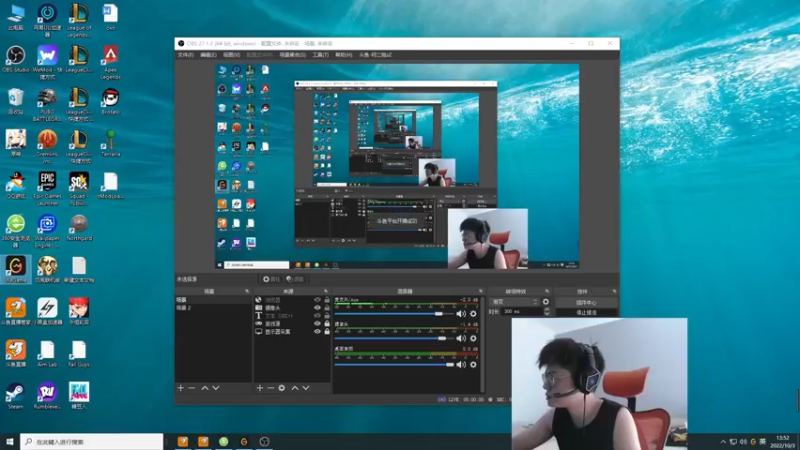Open the 帮助(H) menu in OBS
800x450 pixels.
click(x=343, y=55)
